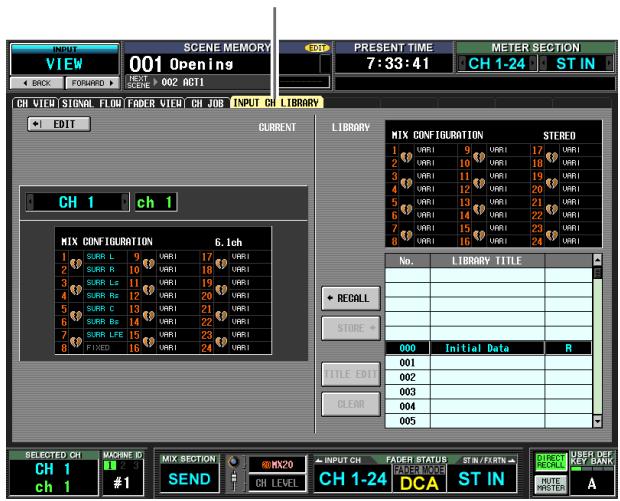This screenshot has height=501, width=620.
Task: Click the CH LEVEL mode button
Action: click(x=277, y=483)
